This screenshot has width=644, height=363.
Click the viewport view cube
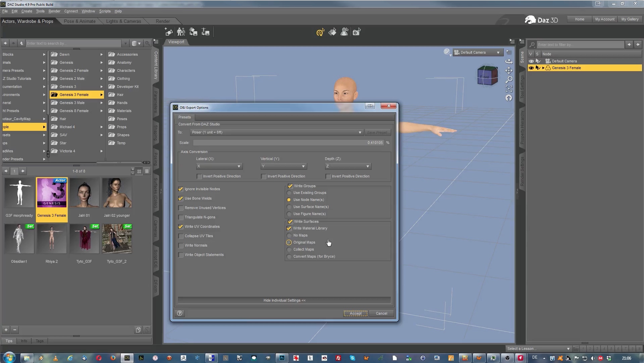coord(487,75)
